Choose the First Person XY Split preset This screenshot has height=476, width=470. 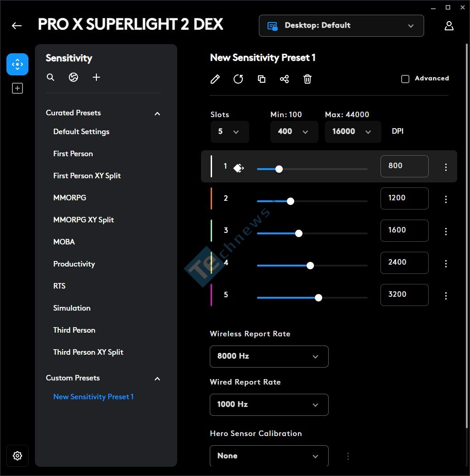(x=87, y=176)
